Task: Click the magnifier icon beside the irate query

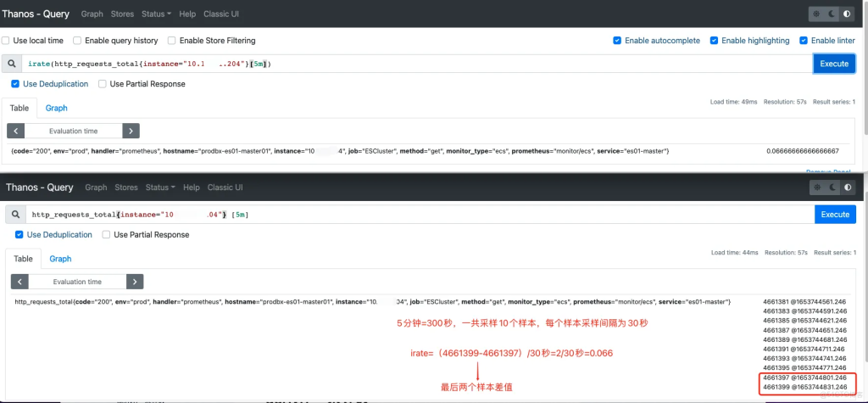Action: pos(11,64)
